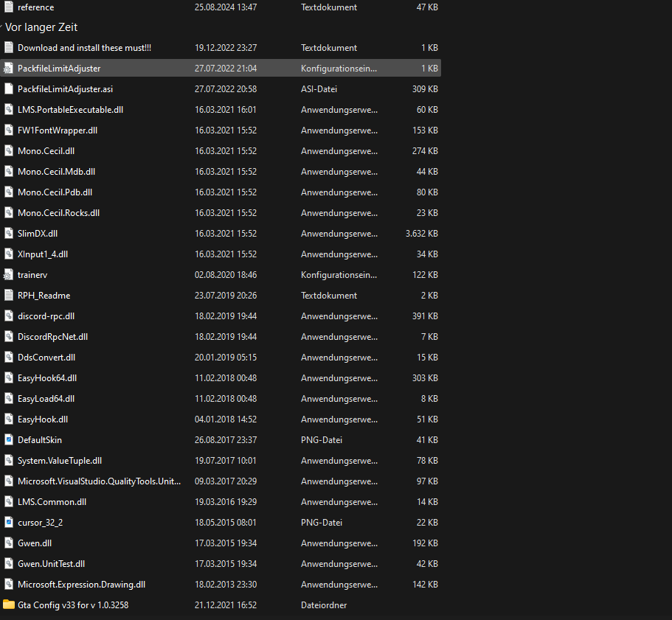Click the FW1FontWrapper.dll file icon
The image size is (672, 620).
tap(9, 130)
